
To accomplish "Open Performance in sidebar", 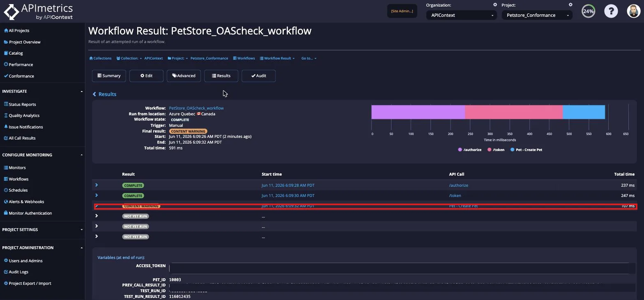I will click(x=18, y=64).
